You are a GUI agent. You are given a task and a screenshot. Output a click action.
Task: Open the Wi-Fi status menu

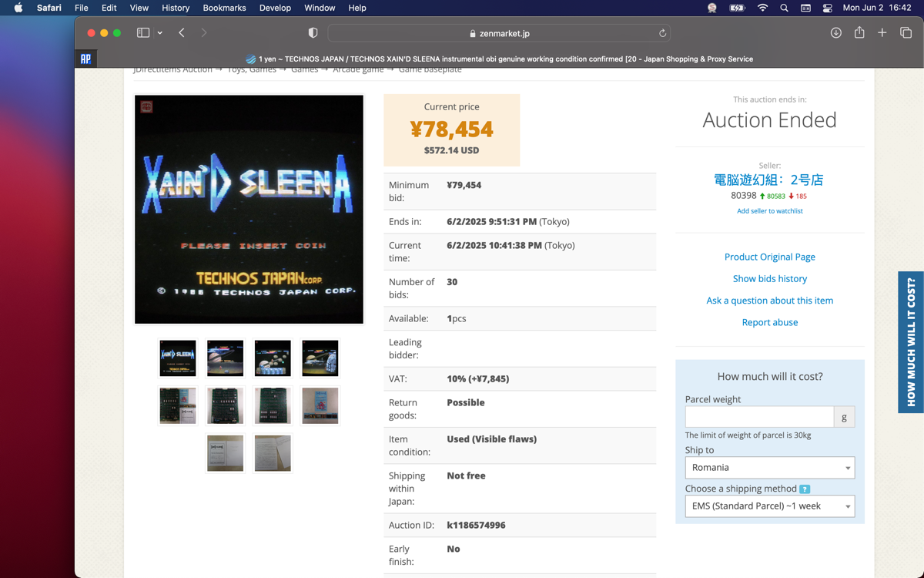coord(762,8)
